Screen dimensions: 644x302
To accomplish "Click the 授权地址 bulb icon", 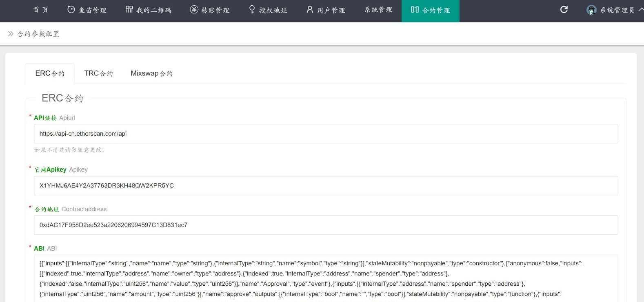I will click(x=252, y=9).
